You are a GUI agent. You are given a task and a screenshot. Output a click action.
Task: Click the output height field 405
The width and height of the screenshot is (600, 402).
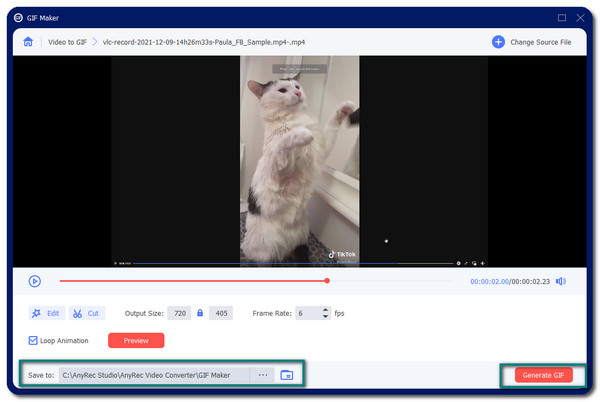point(221,313)
